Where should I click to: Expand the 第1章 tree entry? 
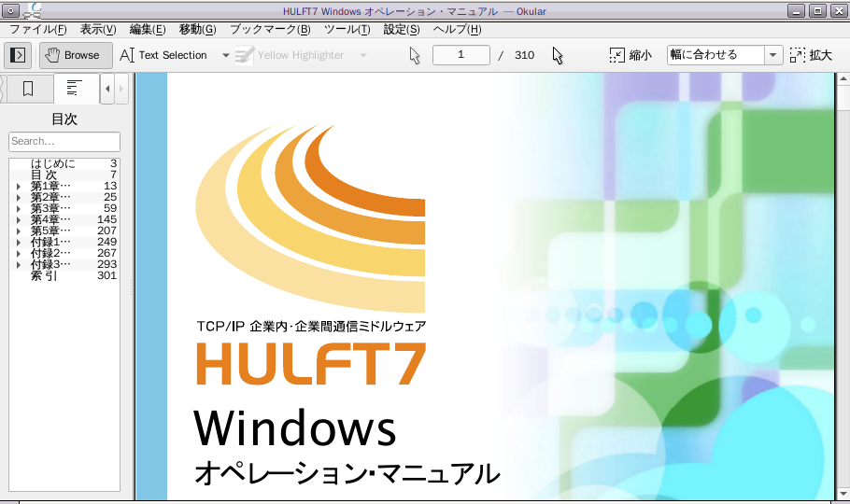click(x=19, y=186)
